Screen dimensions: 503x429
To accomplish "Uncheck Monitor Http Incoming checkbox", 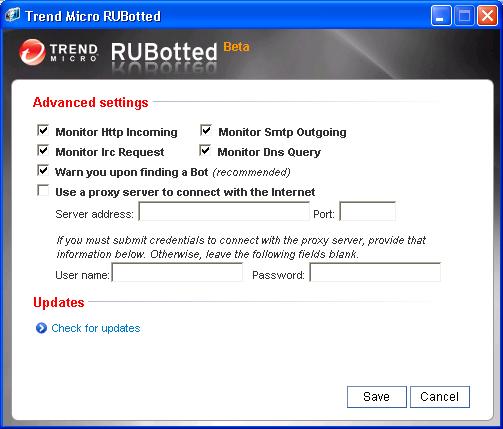I will point(43,130).
